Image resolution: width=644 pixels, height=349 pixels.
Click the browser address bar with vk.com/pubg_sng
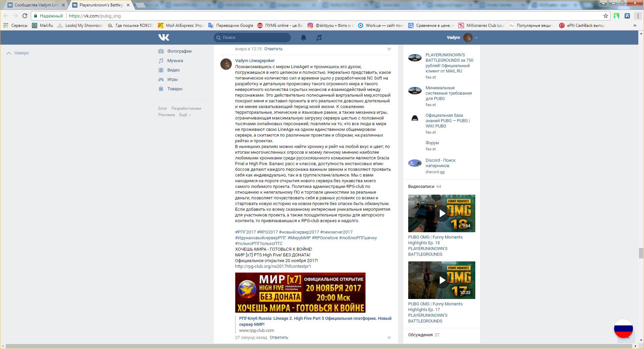pyautogui.click(x=320, y=16)
